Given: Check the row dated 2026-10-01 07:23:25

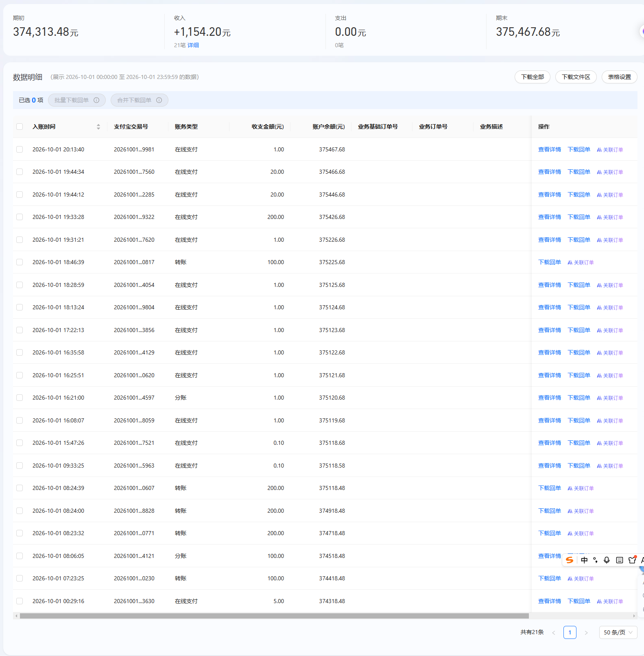Looking at the screenshot, I should point(20,578).
